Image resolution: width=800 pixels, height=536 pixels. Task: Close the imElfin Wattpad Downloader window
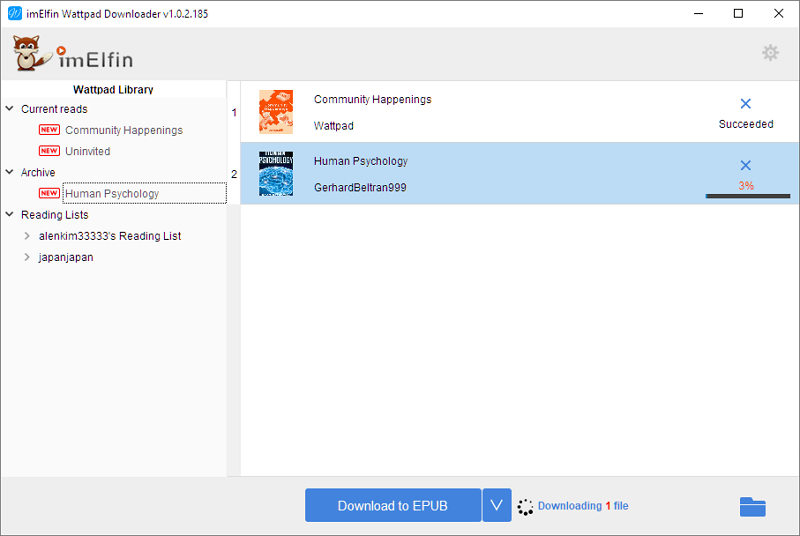coord(779,13)
